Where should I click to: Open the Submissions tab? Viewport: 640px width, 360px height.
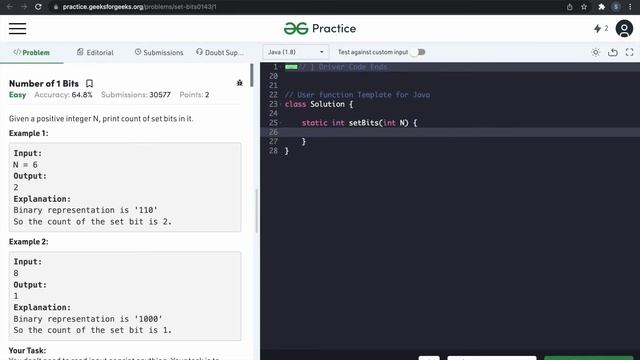tap(159, 53)
